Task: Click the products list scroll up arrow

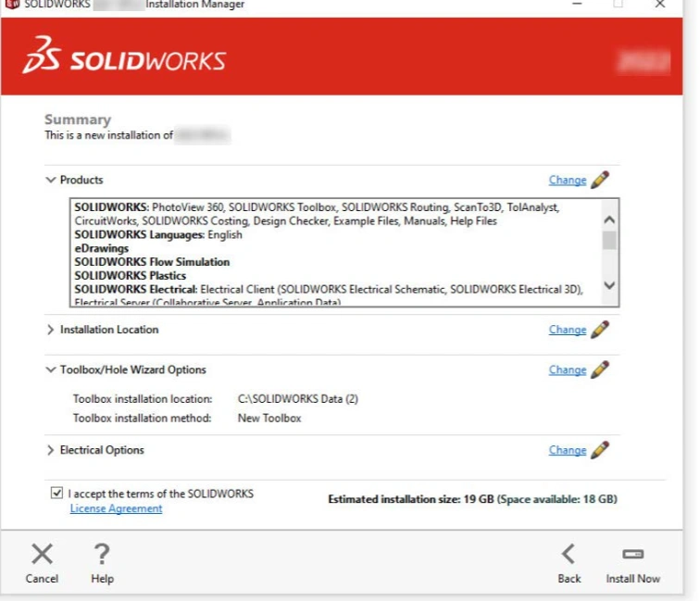Action: [x=609, y=220]
